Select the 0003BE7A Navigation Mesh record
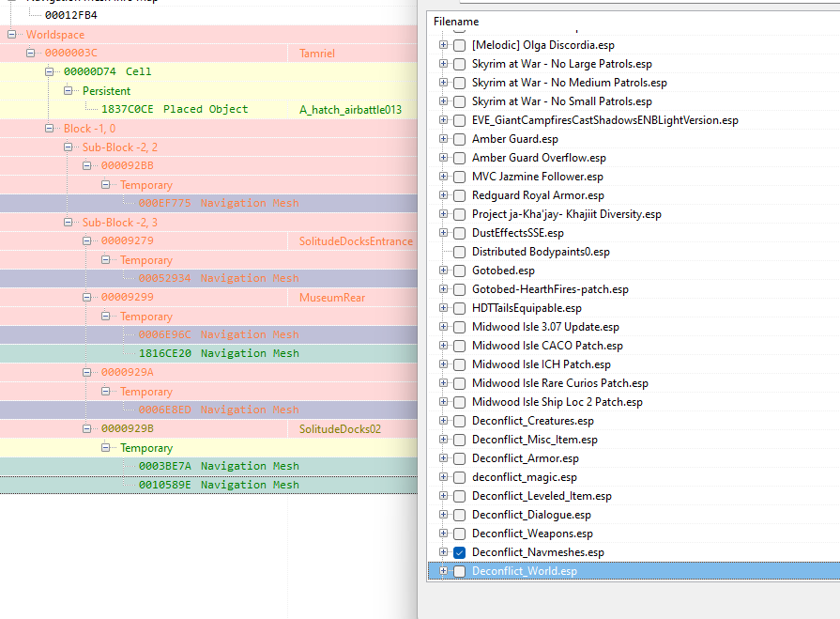The width and height of the screenshot is (840, 619). [219, 466]
